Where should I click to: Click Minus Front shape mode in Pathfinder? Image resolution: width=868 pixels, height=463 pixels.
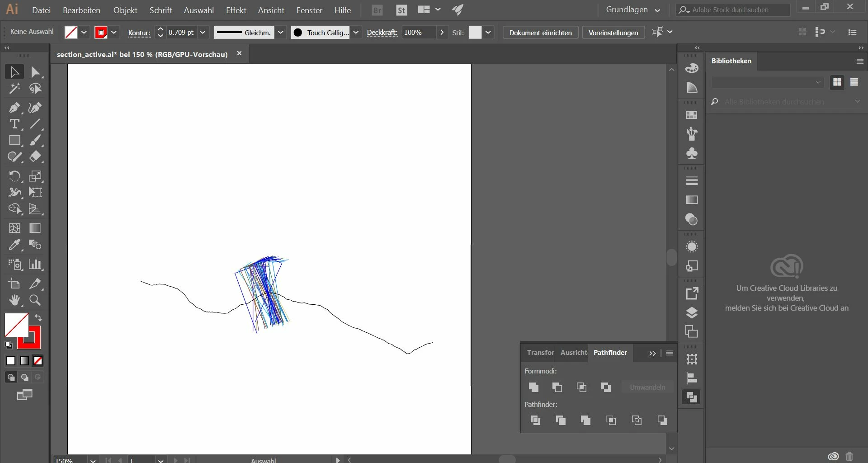557,387
